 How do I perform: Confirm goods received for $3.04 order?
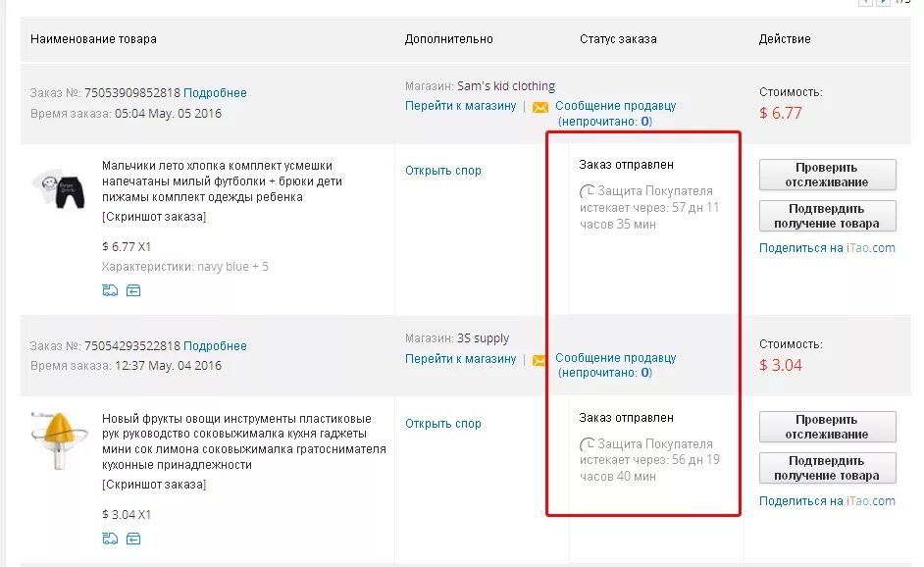(827, 468)
